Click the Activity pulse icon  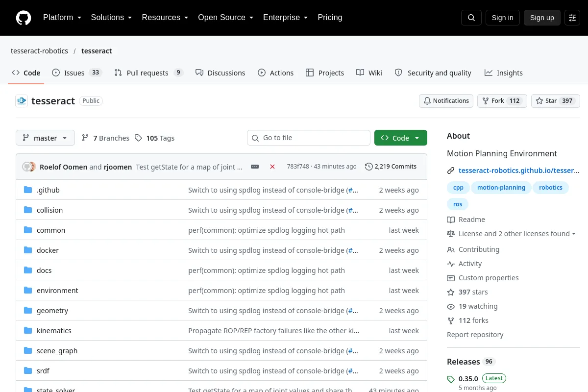click(451, 264)
